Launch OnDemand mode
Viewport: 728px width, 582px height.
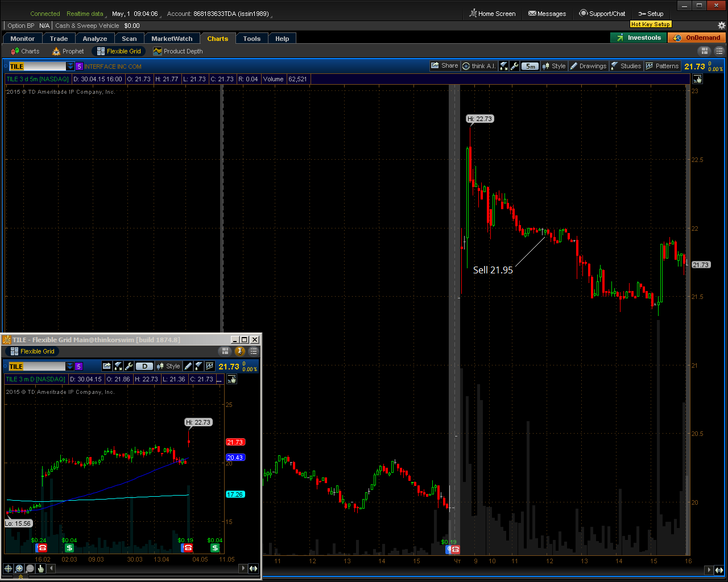(x=697, y=38)
